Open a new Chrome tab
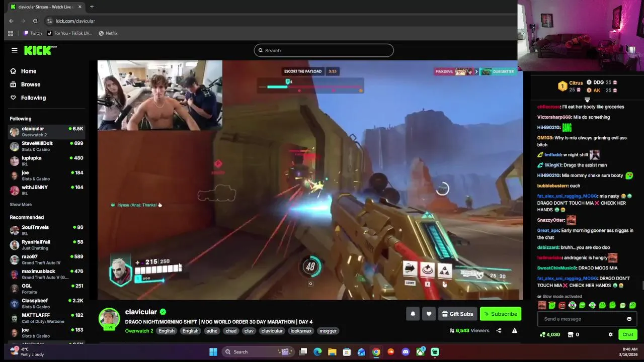Screen dimensions: 644x362 click(x=92, y=7)
